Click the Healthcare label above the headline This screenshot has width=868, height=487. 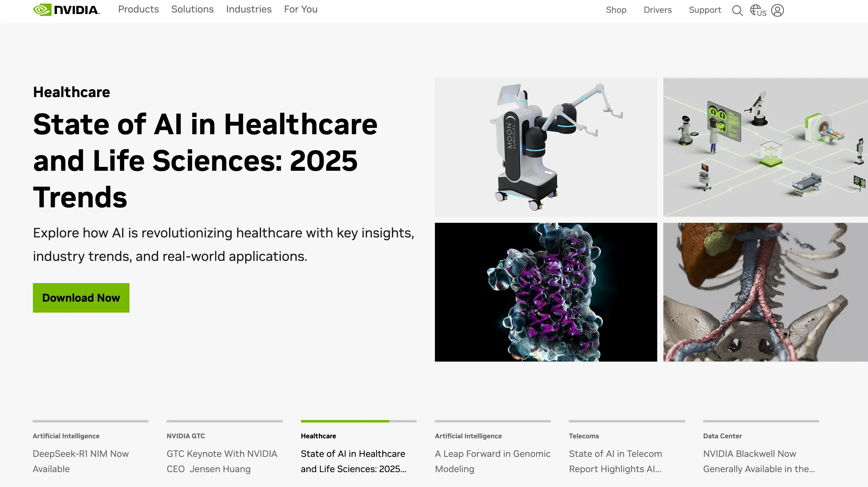click(72, 92)
